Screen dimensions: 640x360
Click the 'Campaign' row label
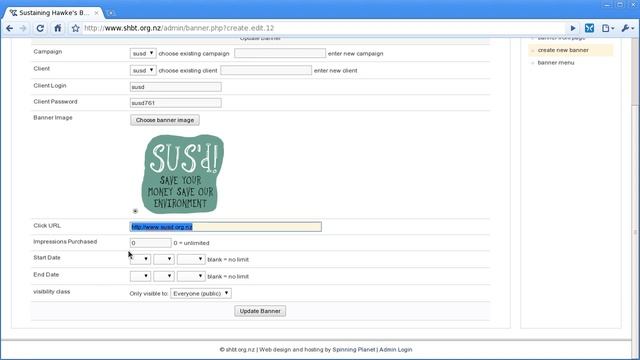click(48, 52)
